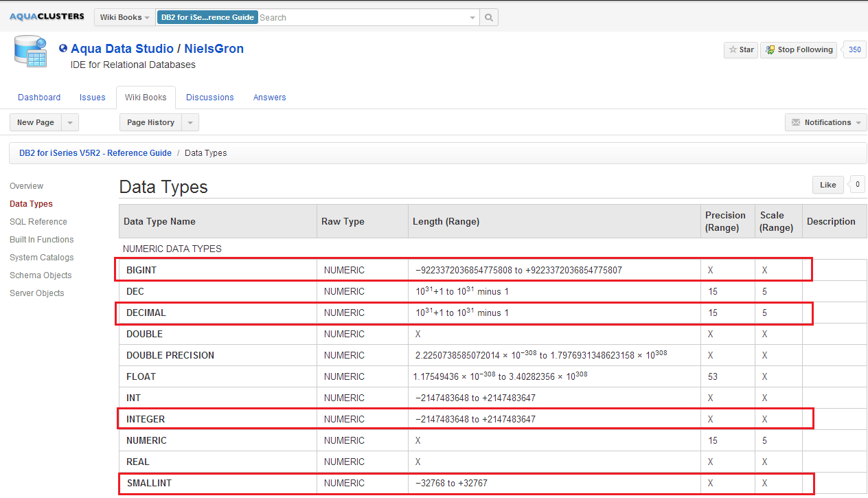Click the IDE for Relational Databases subtitle
This screenshot has height=498, width=868.
point(133,65)
